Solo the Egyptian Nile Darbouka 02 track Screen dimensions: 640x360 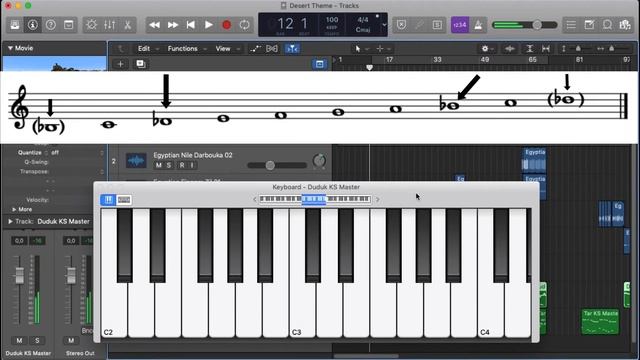click(169, 165)
